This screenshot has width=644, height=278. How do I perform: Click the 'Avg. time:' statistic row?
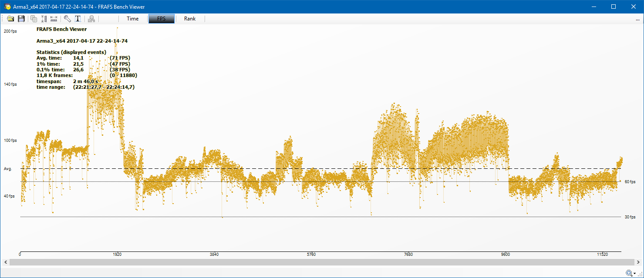(x=83, y=58)
